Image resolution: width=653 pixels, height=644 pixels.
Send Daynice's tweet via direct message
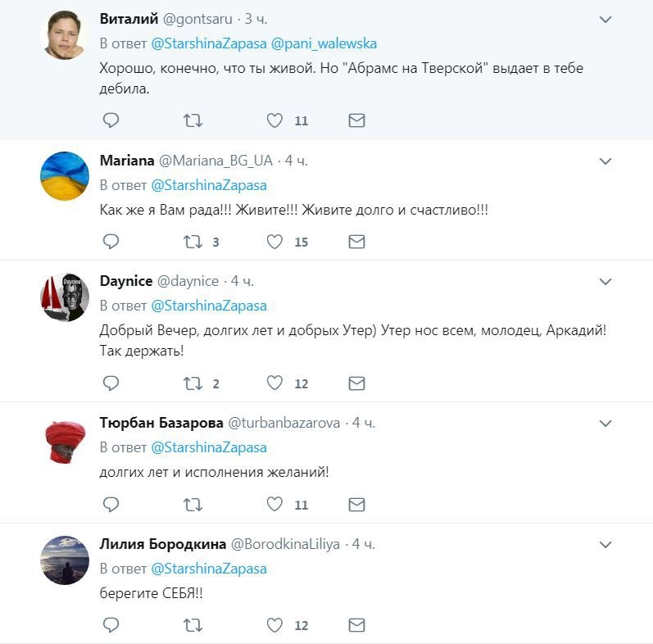[x=356, y=383]
